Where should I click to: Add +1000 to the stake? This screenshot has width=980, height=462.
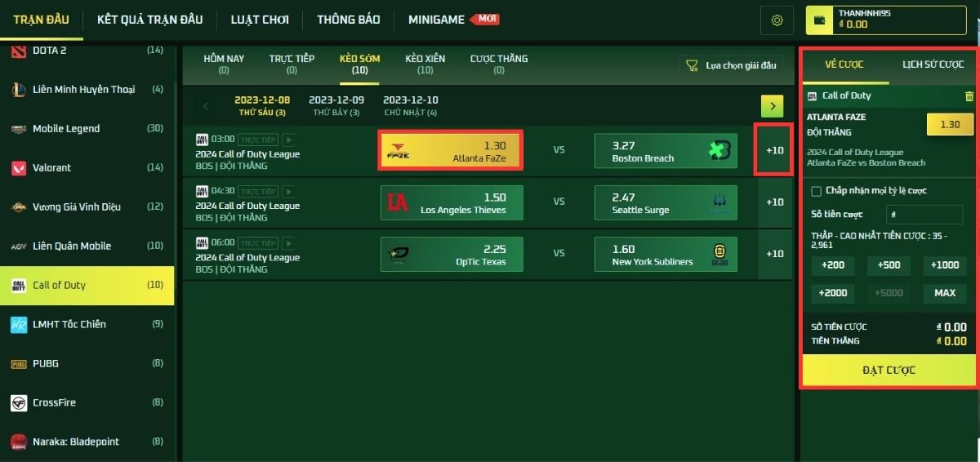pos(945,265)
